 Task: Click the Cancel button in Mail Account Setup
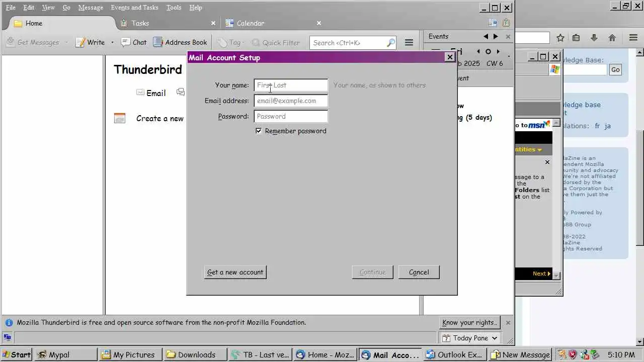(x=419, y=272)
